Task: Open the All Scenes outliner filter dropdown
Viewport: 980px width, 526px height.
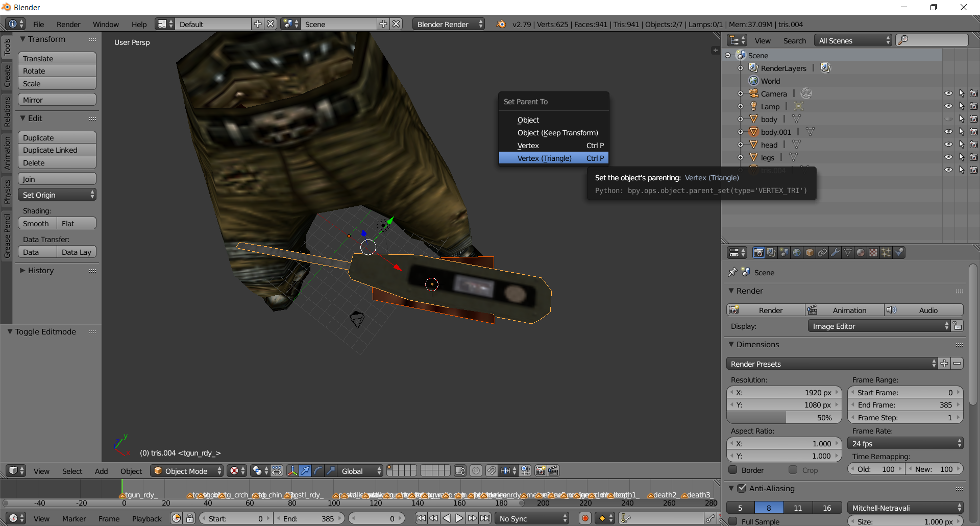Action: (x=853, y=40)
